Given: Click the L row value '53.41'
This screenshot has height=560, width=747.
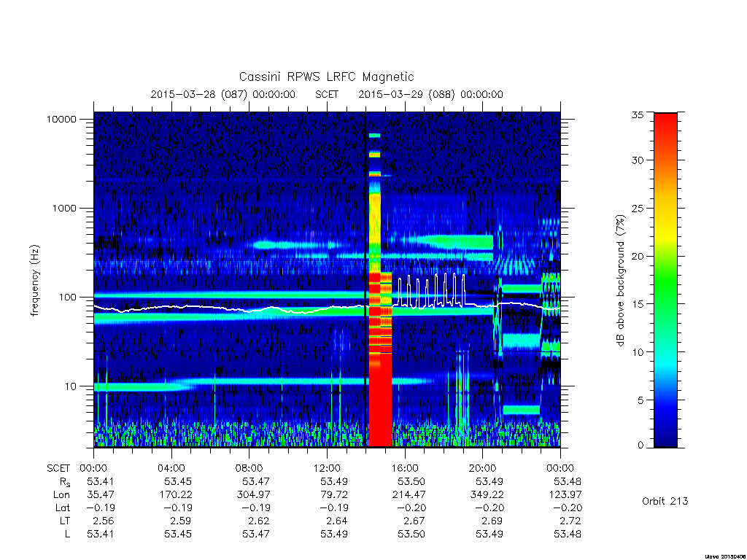Looking at the screenshot, I should tap(101, 534).
